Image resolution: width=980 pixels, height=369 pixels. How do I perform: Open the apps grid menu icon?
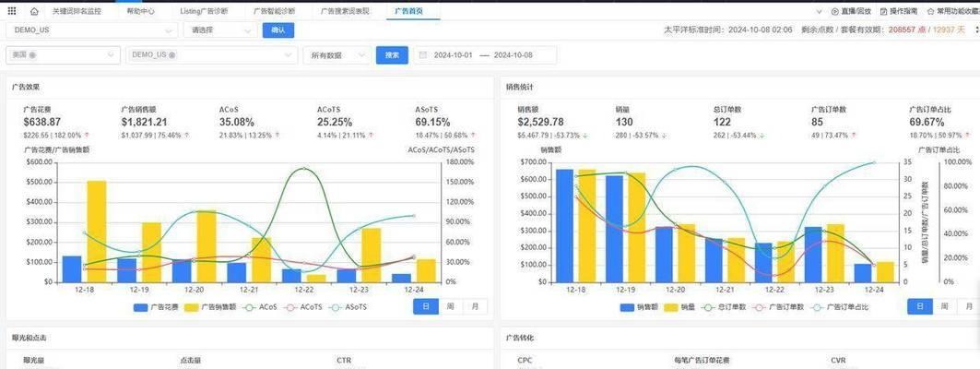coord(12,11)
